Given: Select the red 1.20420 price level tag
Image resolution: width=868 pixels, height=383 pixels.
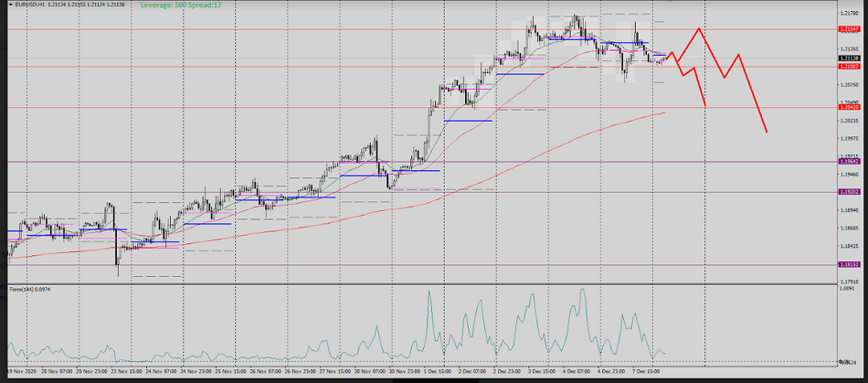Looking at the screenshot, I should [848, 107].
